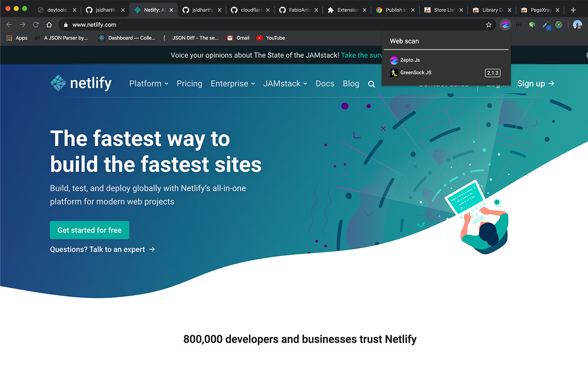Click the Sign up link

pyautogui.click(x=536, y=84)
